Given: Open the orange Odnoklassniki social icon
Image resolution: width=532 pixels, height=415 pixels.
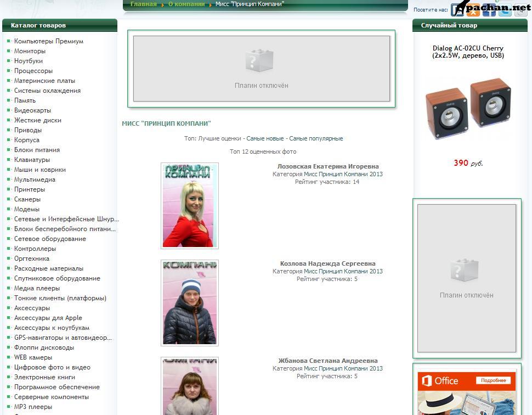Looking at the screenshot, I should (x=473, y=10).
